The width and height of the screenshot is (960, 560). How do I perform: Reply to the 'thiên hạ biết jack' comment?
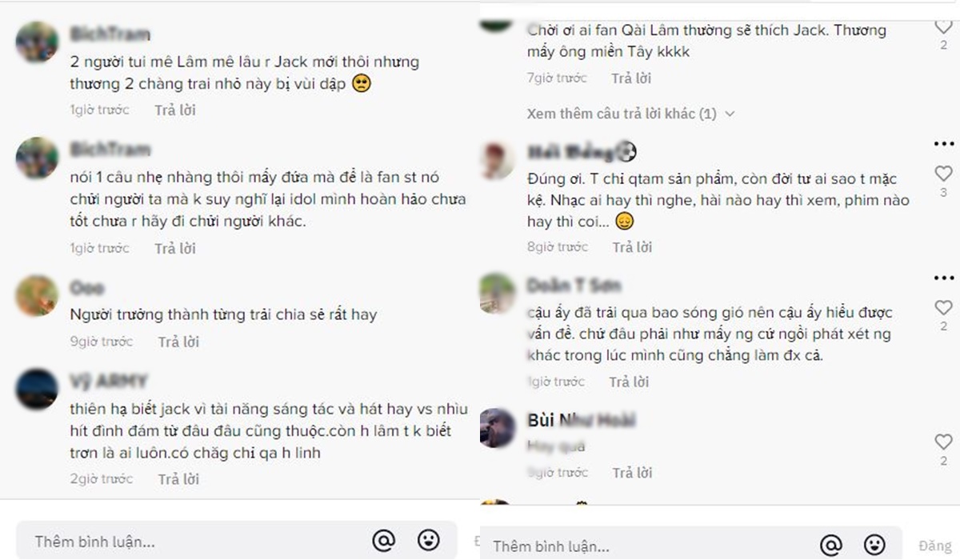tap(178, 479)
